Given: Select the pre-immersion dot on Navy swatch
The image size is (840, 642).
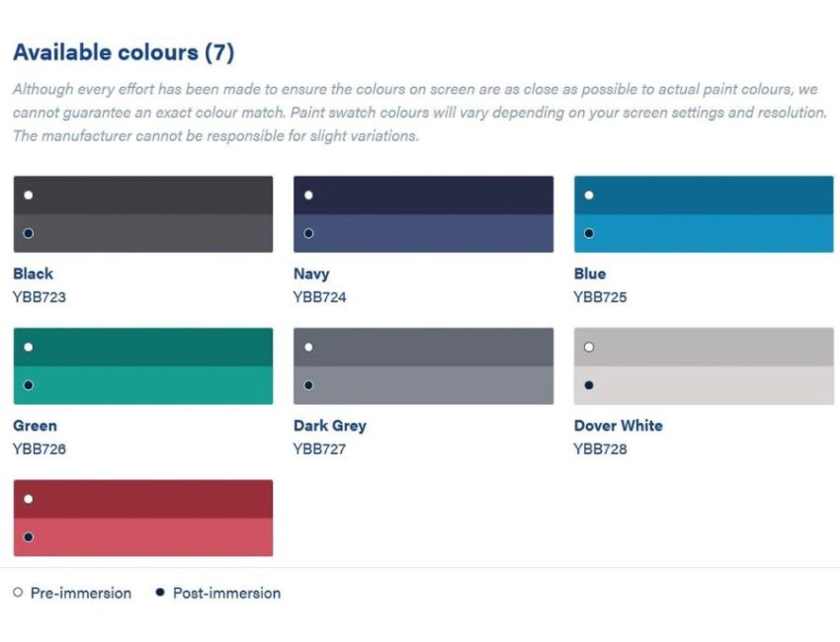Looking at the screenshot, I should tap(308, 195).
